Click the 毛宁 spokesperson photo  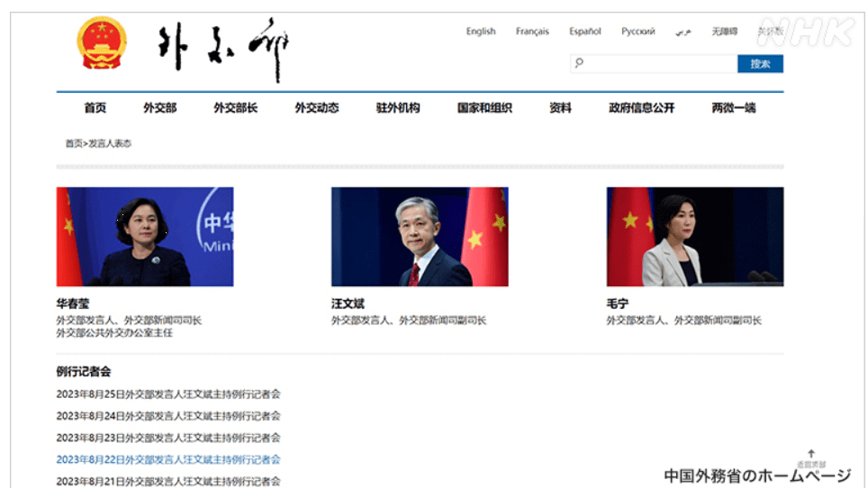(x=694, y=237)
